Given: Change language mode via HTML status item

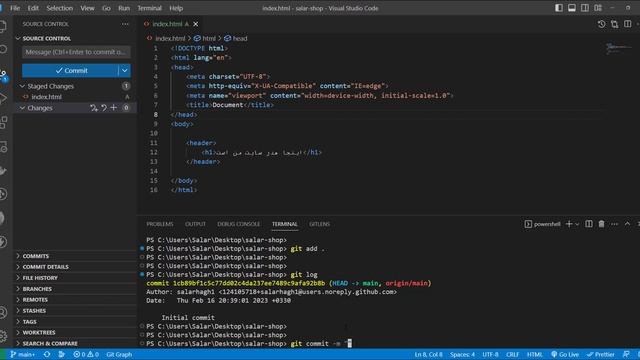Looking at the screenshot, I should [535, 354].
